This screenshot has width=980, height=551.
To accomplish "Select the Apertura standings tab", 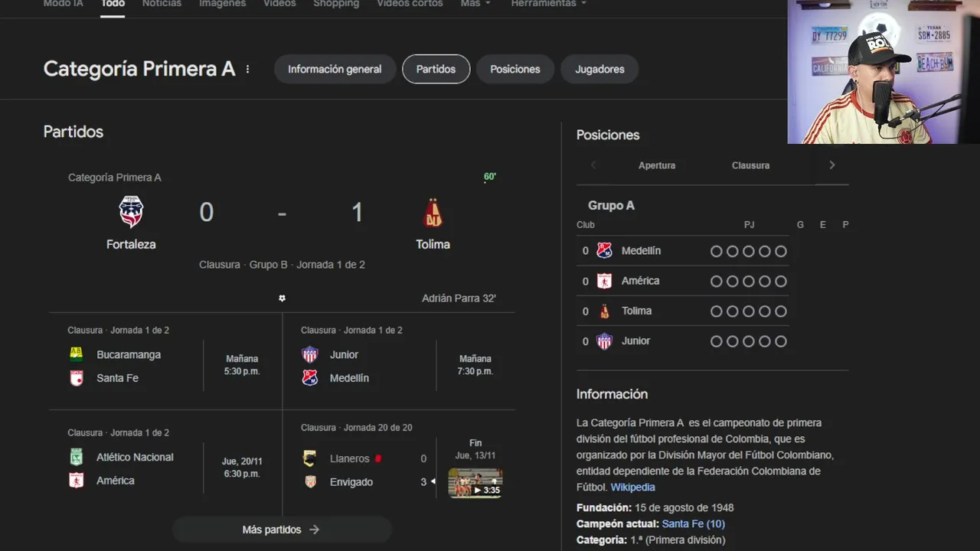I will (657, 165).
